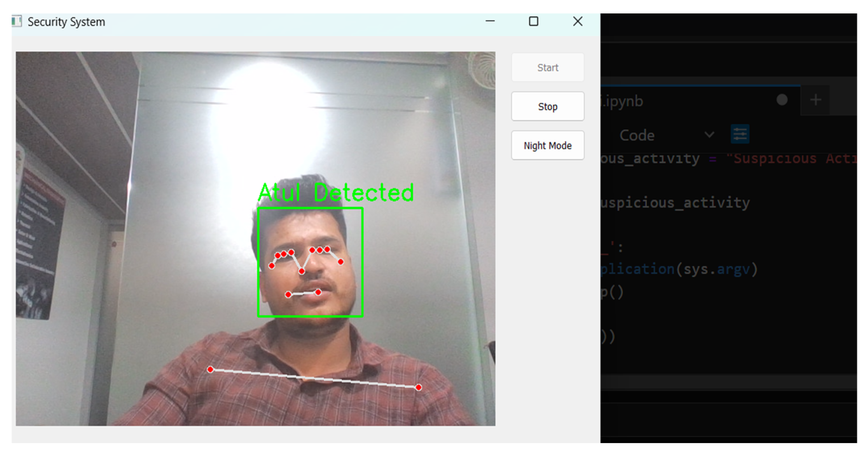
Task: Click the Atul Detected green label
Action: coord(336,192)
